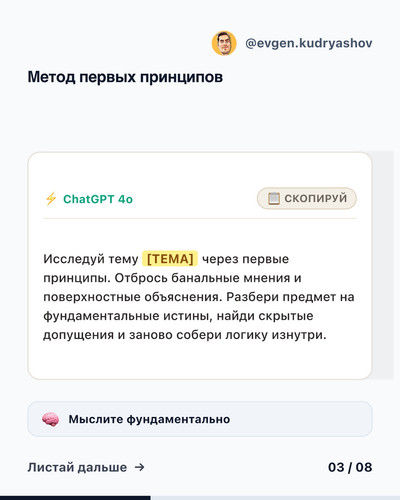
Task: Click the author's avatar picture
Action: coord(224,43)
